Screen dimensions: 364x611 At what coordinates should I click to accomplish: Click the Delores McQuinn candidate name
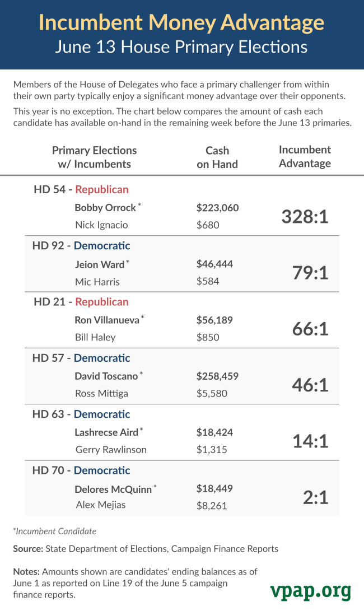(x=113, y=489)
